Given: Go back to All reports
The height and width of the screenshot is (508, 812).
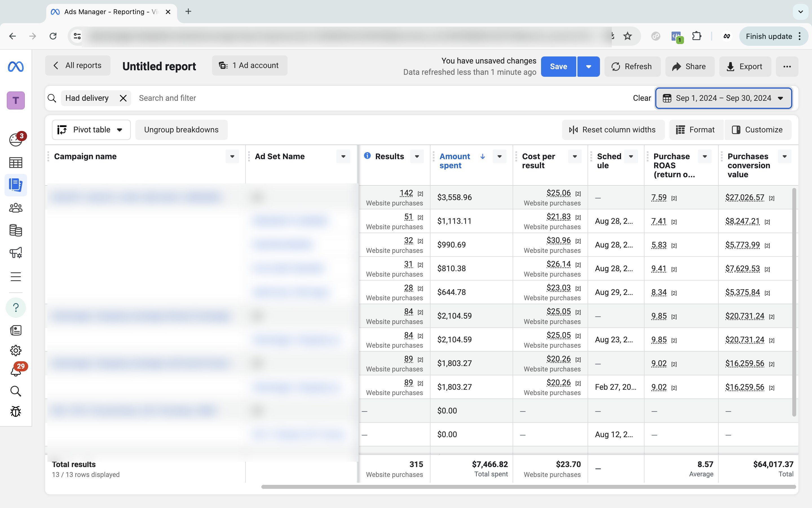Looking at the screenshot, I should (x=78, y=65).
